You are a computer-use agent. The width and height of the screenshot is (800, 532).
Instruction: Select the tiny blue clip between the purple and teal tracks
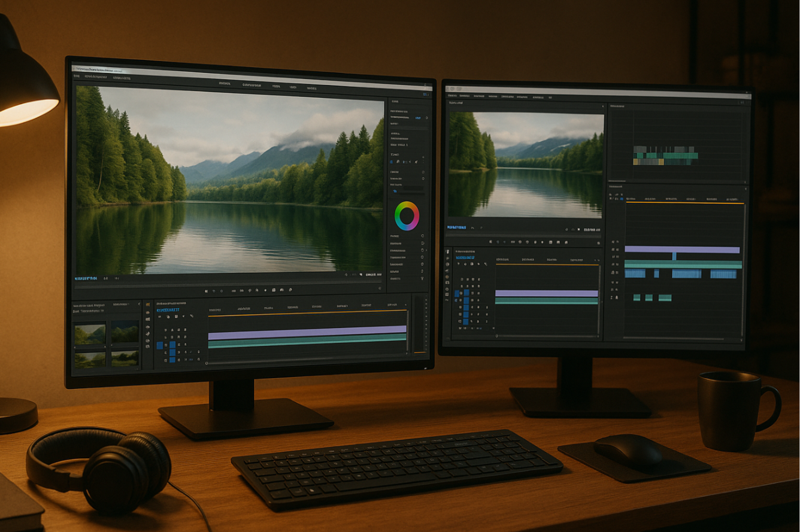tap(674, 256)
